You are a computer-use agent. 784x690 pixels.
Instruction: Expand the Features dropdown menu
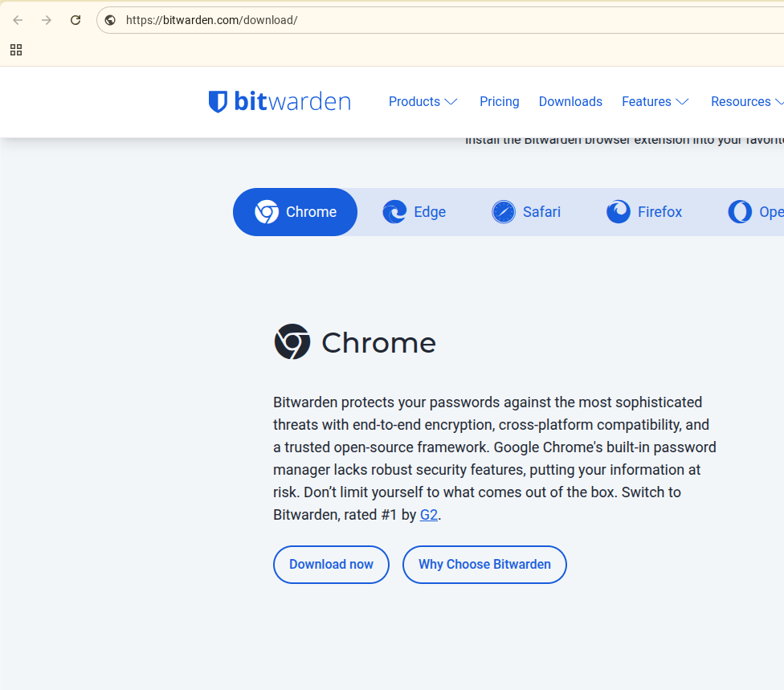pyautogui.click(x=655, y=102)
